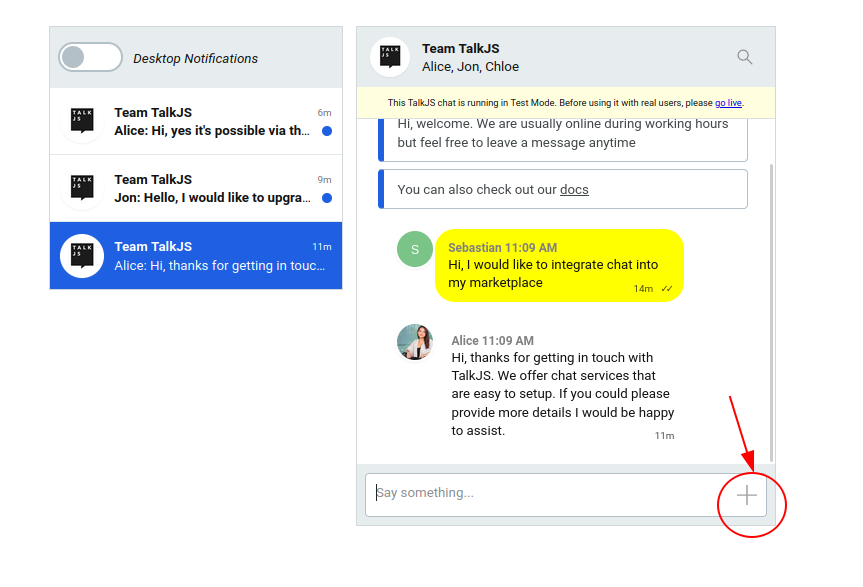Click the unread dot on Alice's 6m conversation

point(327,131)
